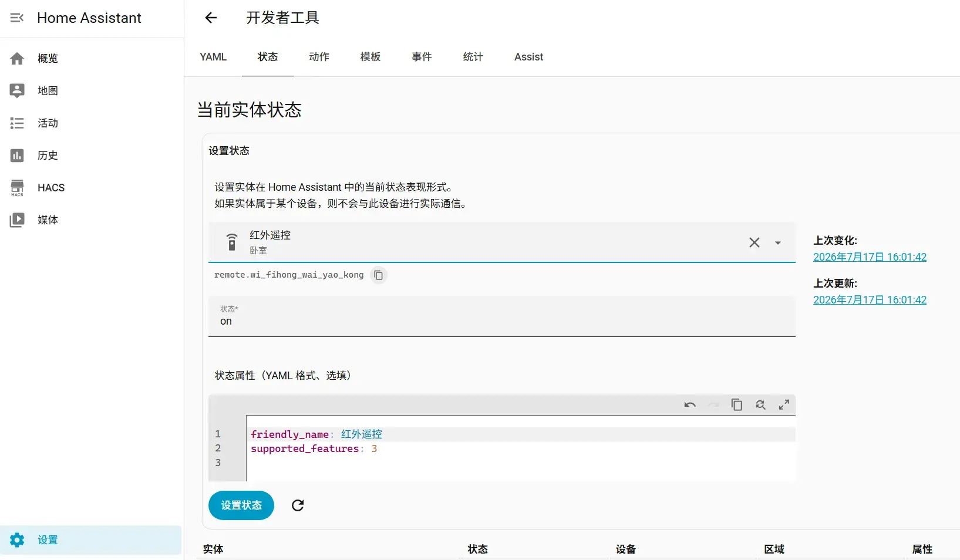The image size is (960, 560).
Task: Open the 概览 overview page
Action: point(92,59)
